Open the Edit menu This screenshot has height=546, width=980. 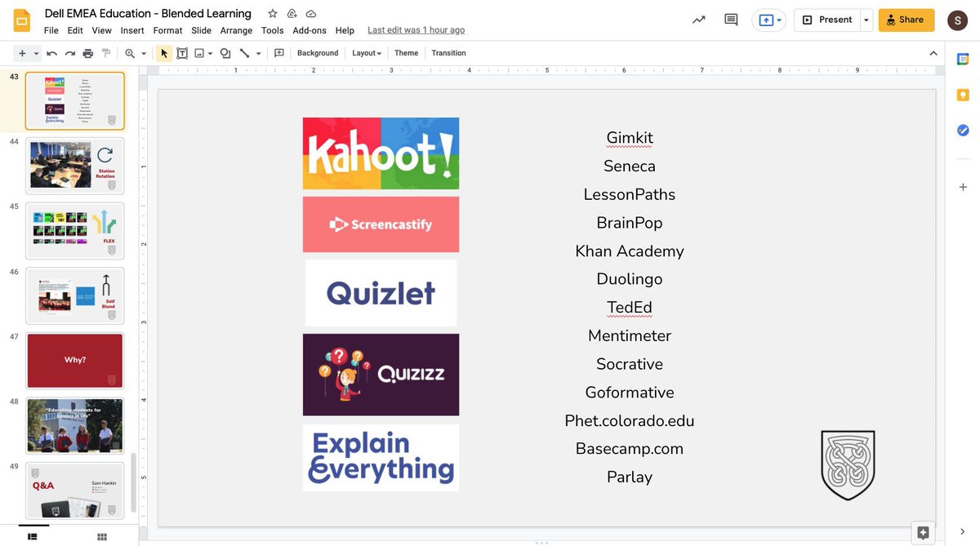(x=75, y=30)
